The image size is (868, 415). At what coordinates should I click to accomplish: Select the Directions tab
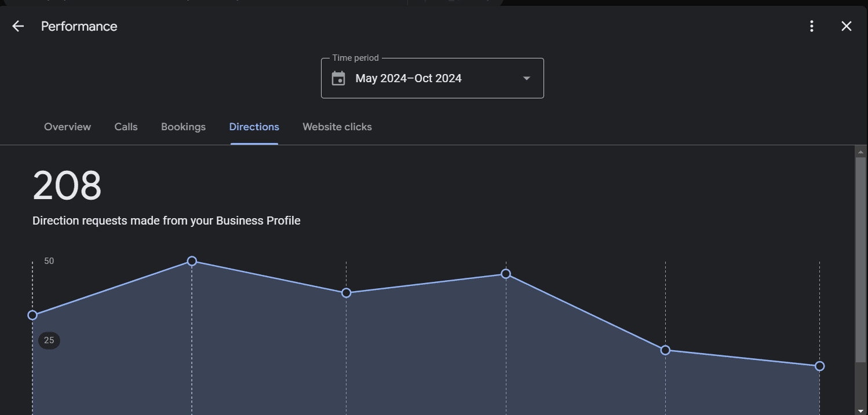254,127
